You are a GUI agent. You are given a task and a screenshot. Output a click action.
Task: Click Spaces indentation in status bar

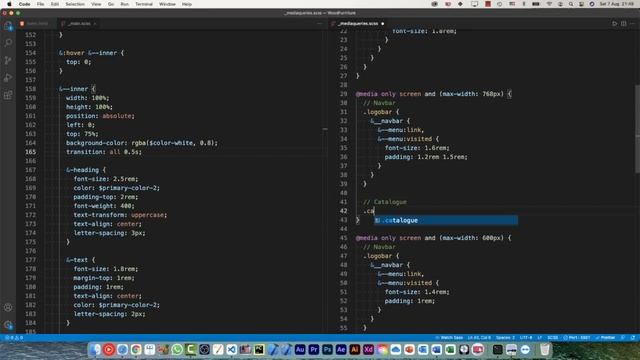pyautogui.click(x=505, y=338)
